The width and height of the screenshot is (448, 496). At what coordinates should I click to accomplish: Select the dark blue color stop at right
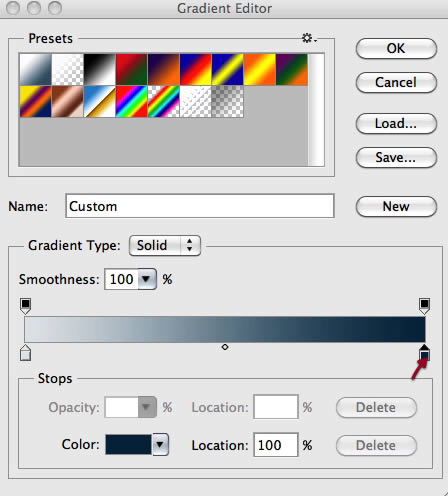424,353
